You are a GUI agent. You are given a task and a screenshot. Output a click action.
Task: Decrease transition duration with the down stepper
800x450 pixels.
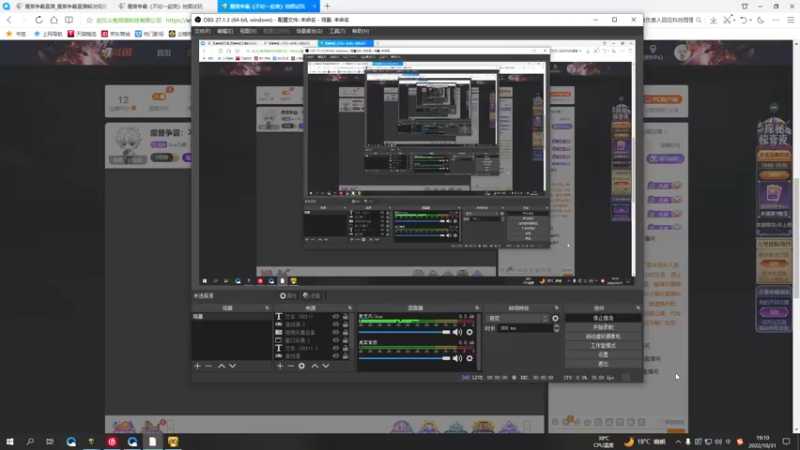click(556, 331)
